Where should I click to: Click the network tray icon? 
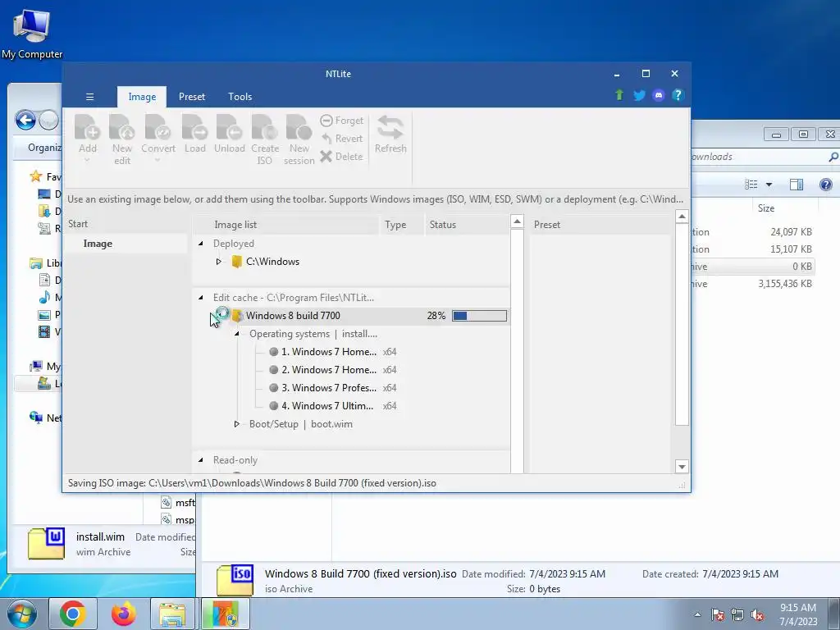(x=737, y=615)
